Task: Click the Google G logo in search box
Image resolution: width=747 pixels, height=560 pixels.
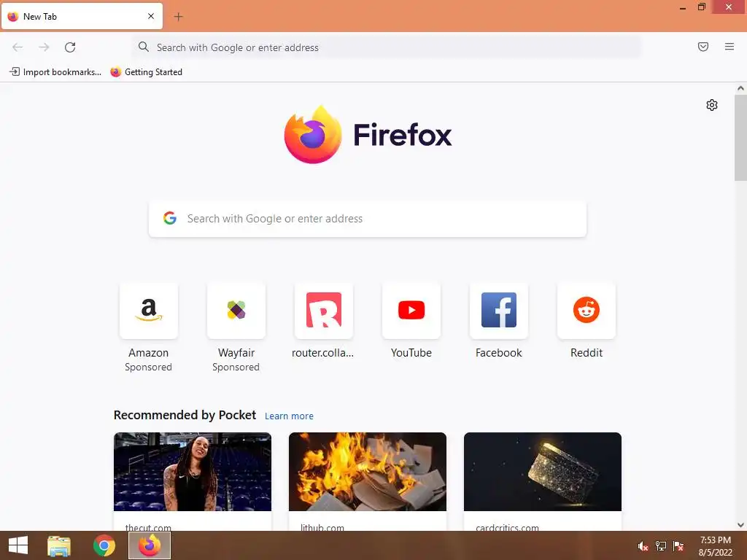Action: pos(170,218)
